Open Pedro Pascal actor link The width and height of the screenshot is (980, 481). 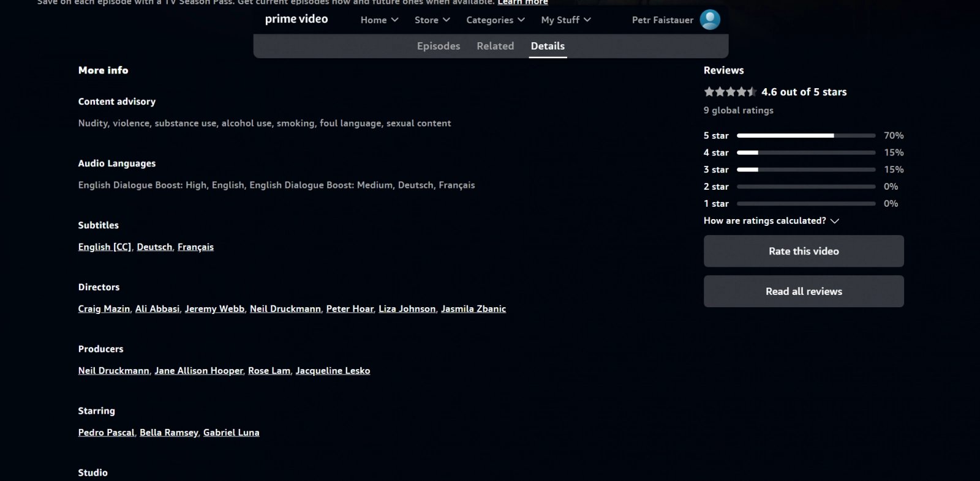click(x=107, y=433)
